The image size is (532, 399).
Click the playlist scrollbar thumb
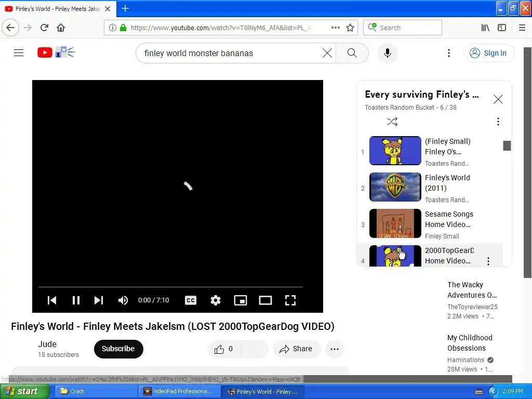tap(507, 145)
